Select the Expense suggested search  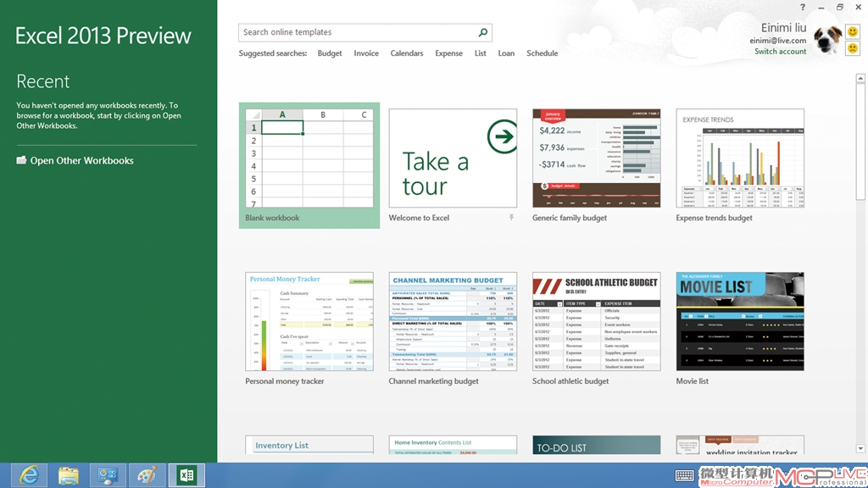448,53
